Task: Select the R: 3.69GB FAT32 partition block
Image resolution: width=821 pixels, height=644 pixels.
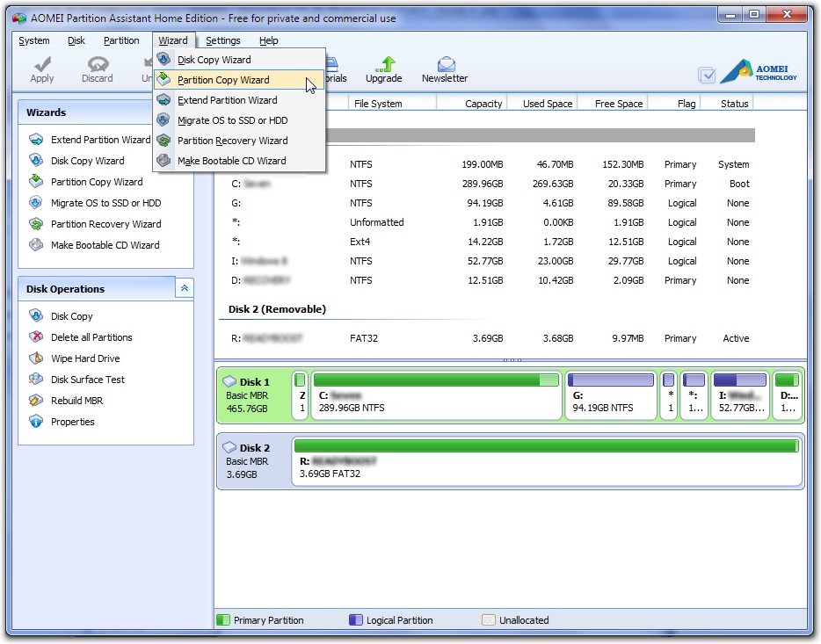Action: [547, 461]
